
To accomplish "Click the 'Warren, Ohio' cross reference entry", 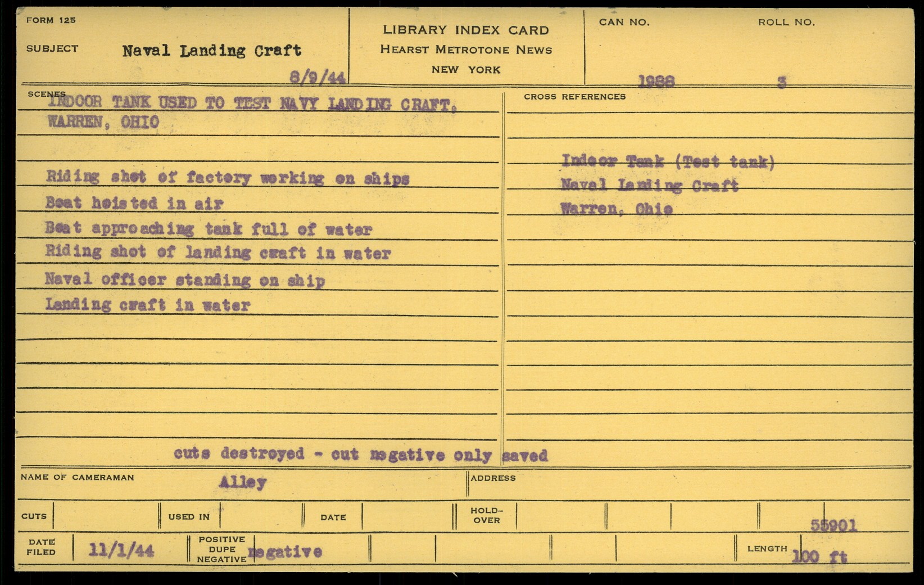I will 617,209.
